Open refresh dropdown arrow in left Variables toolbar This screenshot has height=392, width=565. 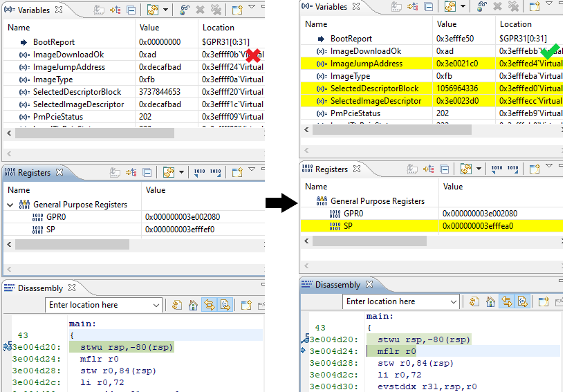click(165, 10)
